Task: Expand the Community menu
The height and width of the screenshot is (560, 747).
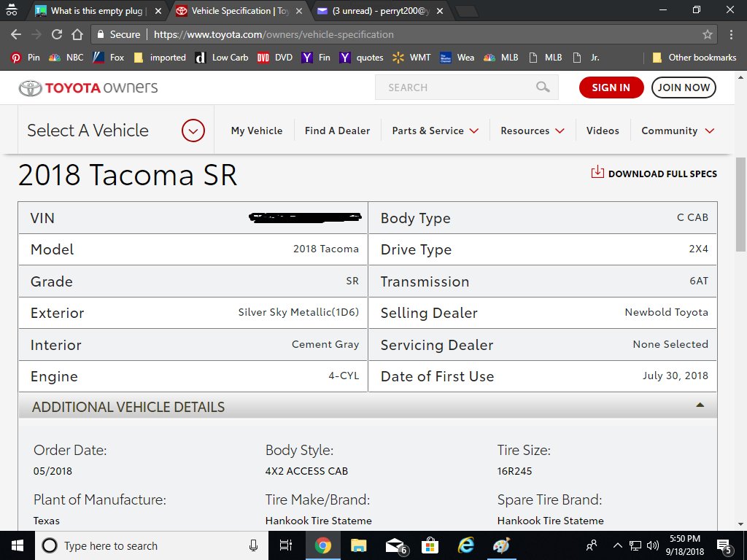Action: click(x=678, y=131)
